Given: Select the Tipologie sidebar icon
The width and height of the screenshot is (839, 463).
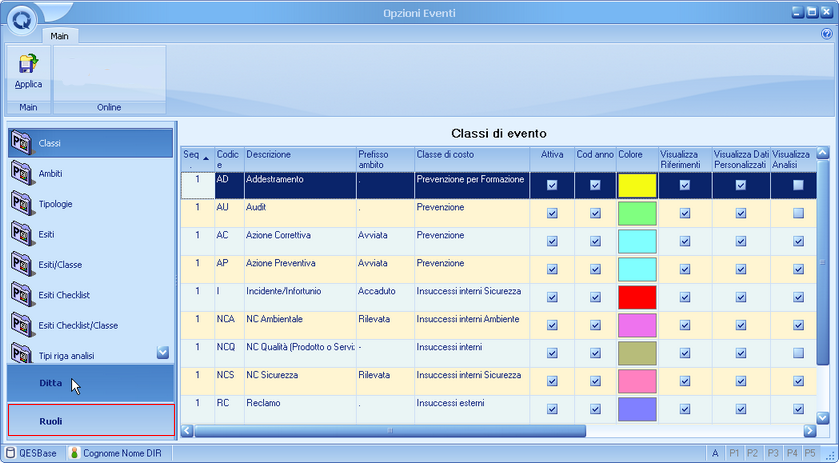Looking at the screenshot, I should 21,204.
